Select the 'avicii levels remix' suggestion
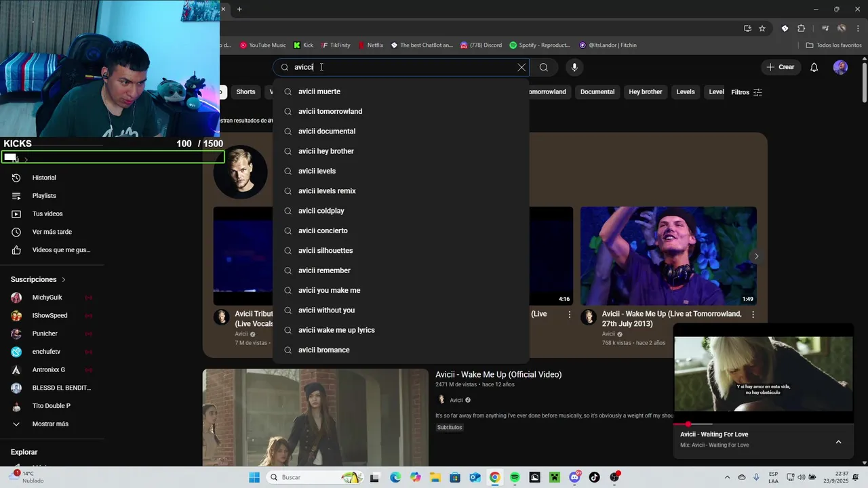The height and width of the screenshot is (488, 868). (401, 191)
